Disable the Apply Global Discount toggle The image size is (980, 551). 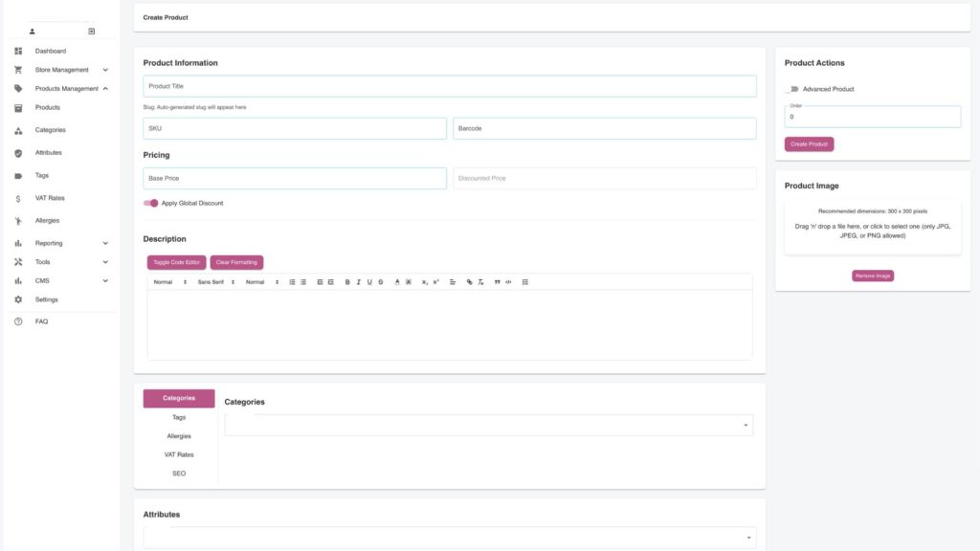151,203
